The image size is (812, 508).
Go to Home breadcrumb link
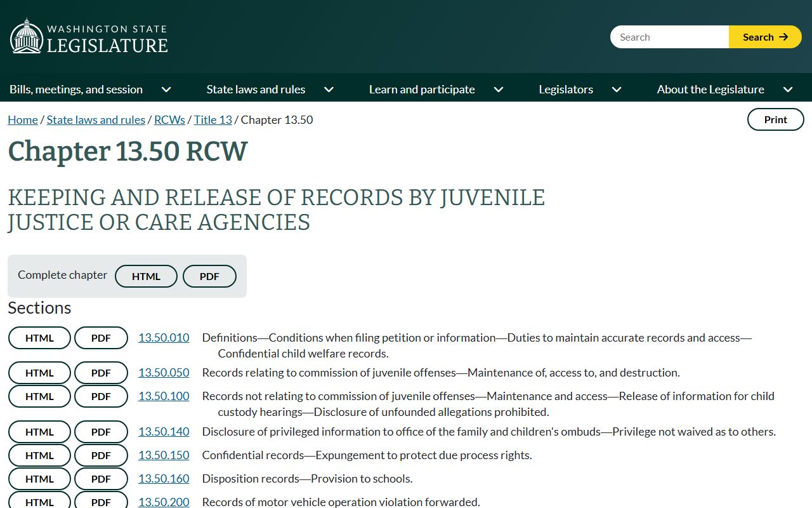23,119
